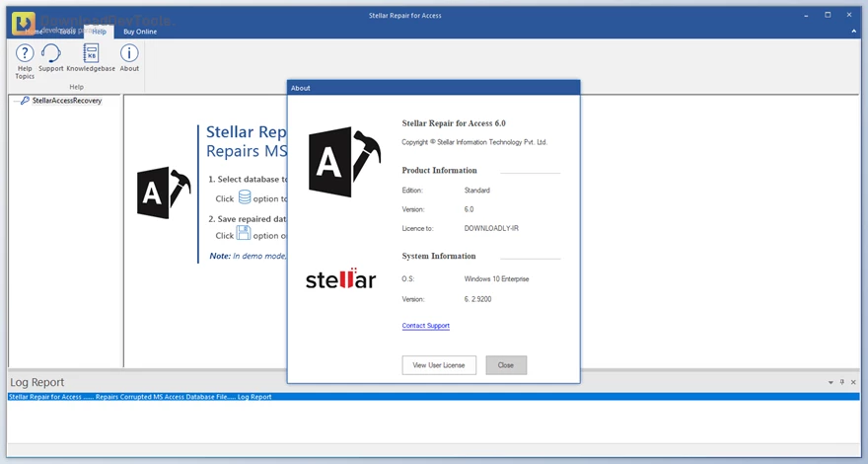The width and height of the screenshot is (868, 464).
Task: Maximize the Stellar Repair window
Action: point(828,15)
